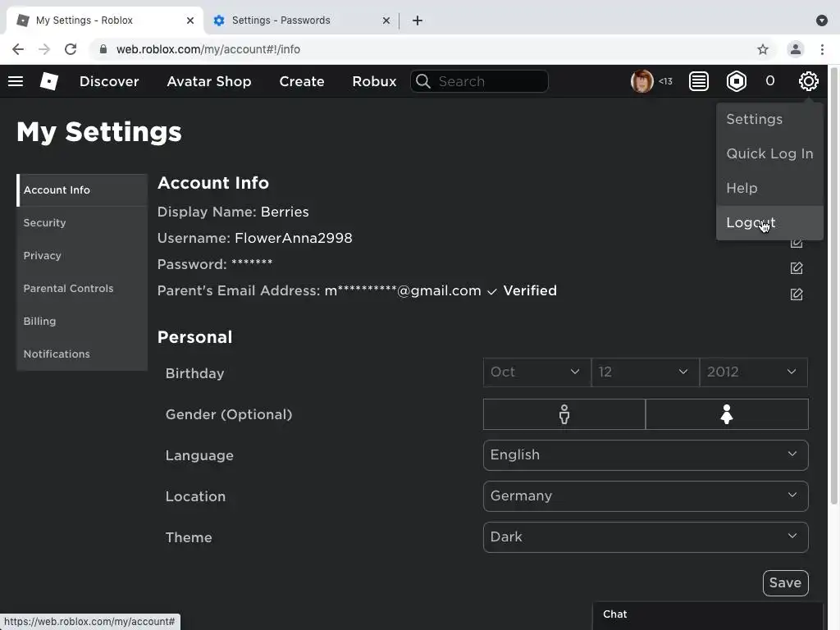
Task: Click the settings gear icon
Action: tap(808, 81)
